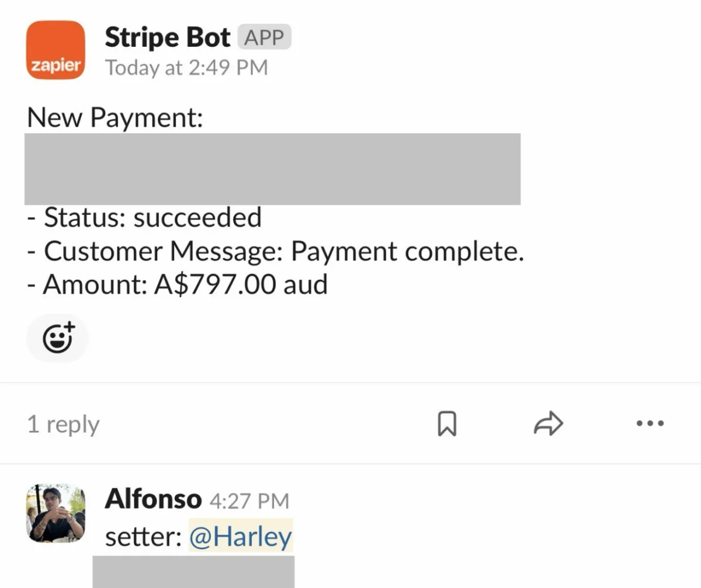This screenshot has width=701, height=588.
Task: Click the "Today at 2:49 PM" timestamp
Action: tap(186, 68)
